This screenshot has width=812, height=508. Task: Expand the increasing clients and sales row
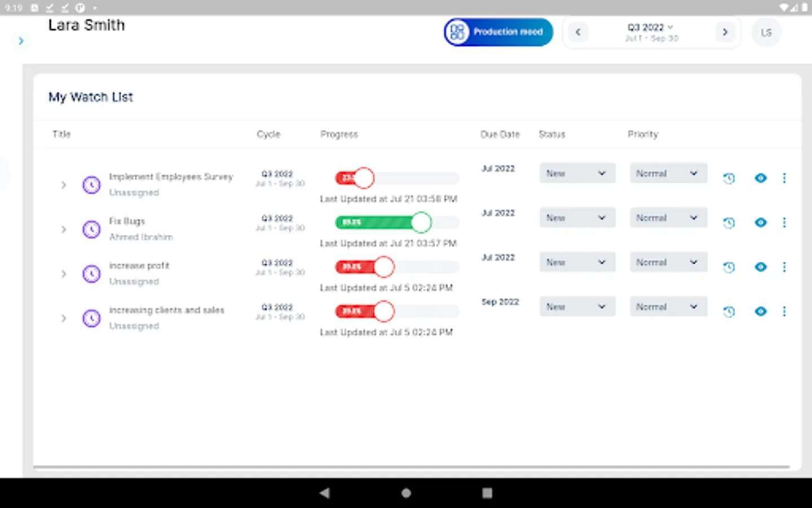coord(64,318)
